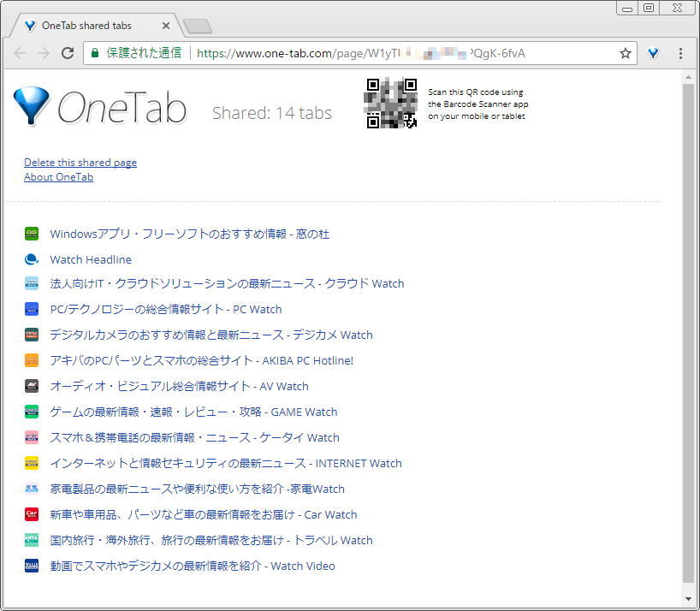Click the GAME Watch favicon
Screen dimensions: 700x611
click(31, 412)
